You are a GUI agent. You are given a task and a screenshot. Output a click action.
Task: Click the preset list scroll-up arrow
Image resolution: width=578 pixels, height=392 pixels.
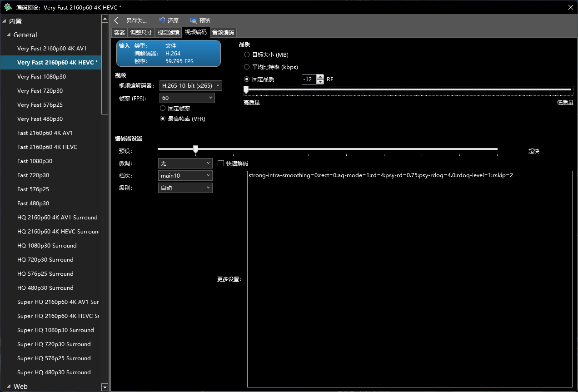click(105, 18)
